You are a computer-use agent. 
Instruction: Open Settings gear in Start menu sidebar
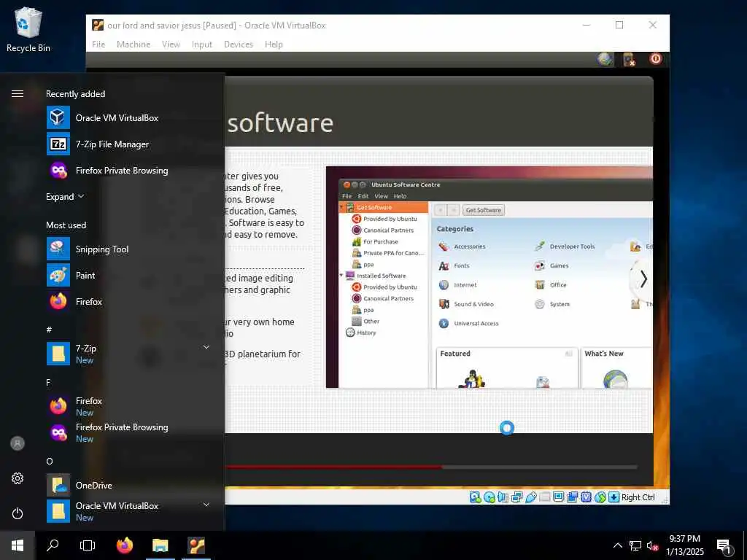pyautogui.click(x=18, y=478)
